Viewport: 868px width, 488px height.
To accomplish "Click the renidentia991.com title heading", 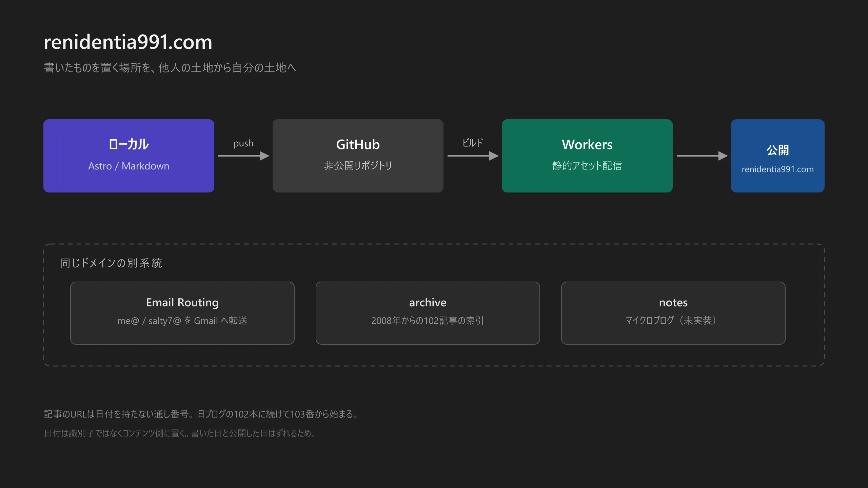I will pyautogui.click(x=128, y=42).
